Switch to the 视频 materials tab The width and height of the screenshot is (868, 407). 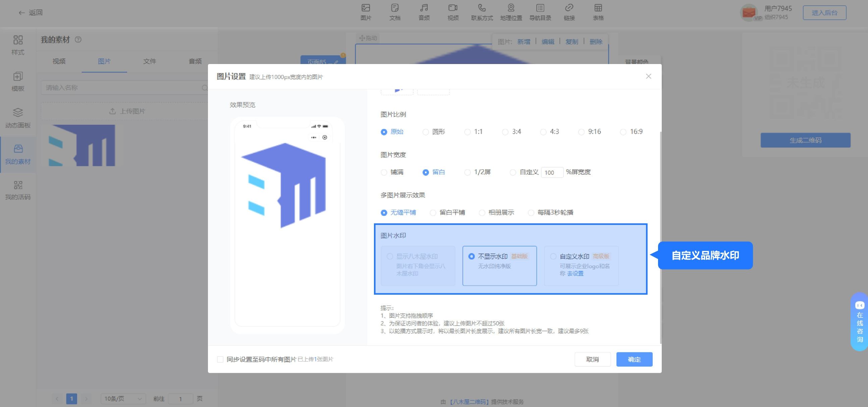point(59,61)
